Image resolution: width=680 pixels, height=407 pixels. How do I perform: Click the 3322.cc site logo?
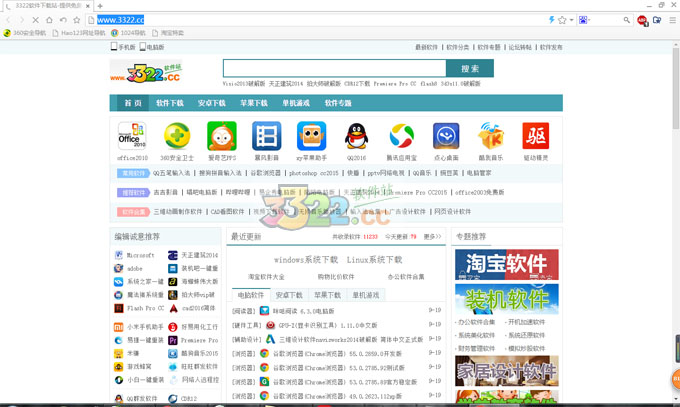pos(146,72)
